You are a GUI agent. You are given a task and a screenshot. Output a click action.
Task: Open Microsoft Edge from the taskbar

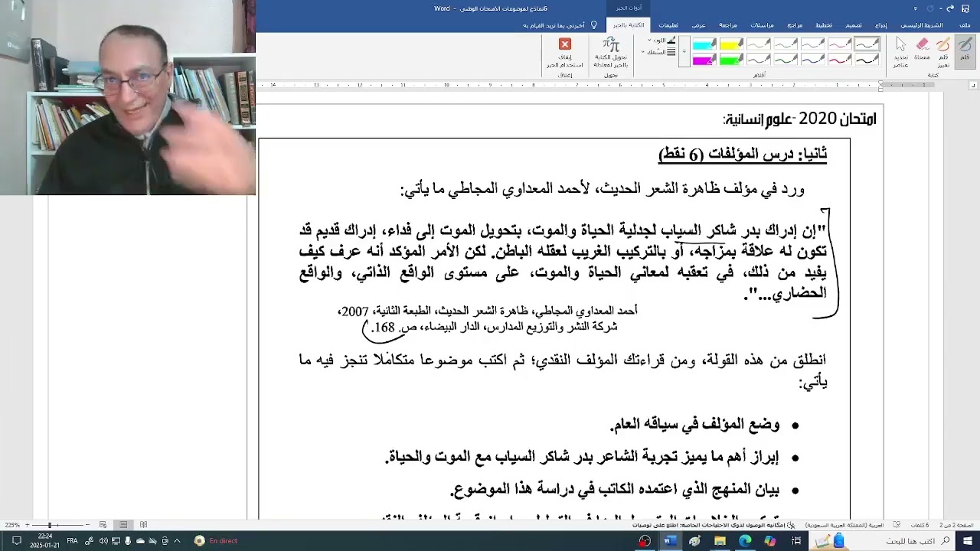(x=745, y=541)
